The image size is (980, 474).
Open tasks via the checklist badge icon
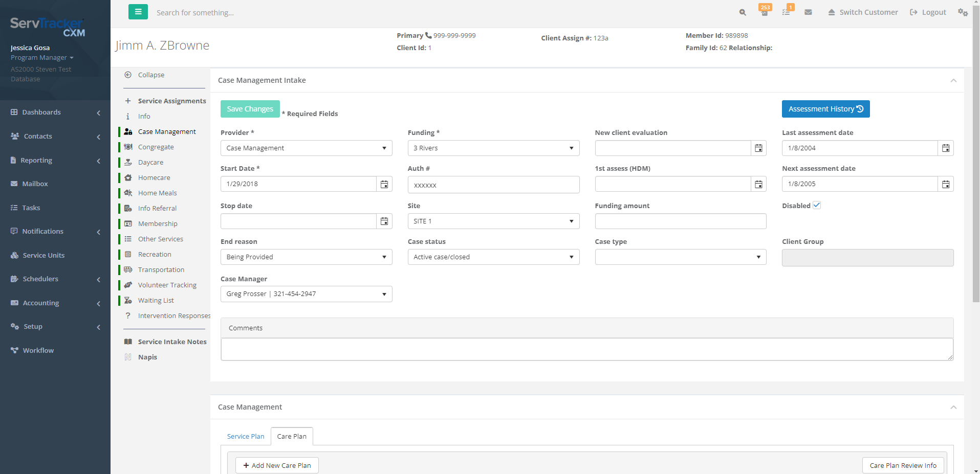pyautogui.click(x=787, y=12)
